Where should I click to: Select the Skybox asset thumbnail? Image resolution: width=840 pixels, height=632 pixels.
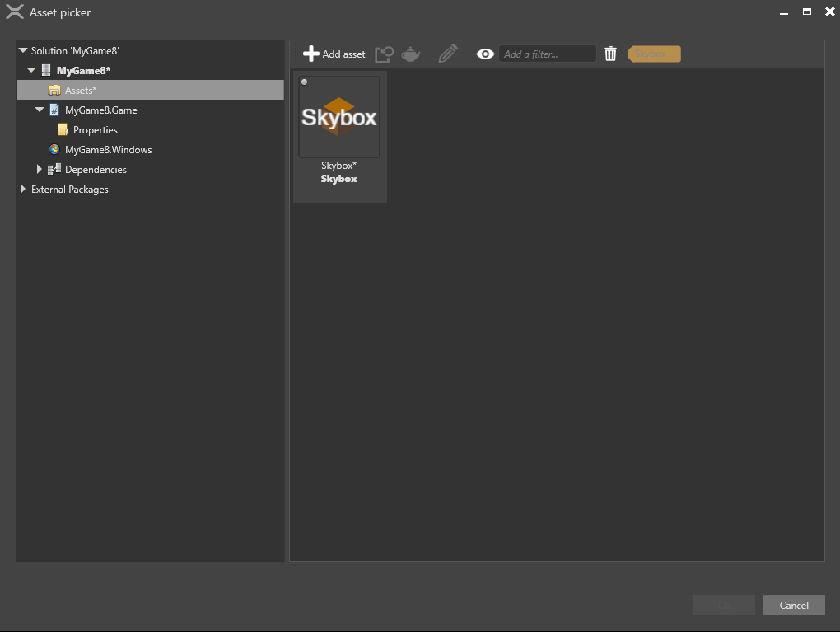pos(338,115)
